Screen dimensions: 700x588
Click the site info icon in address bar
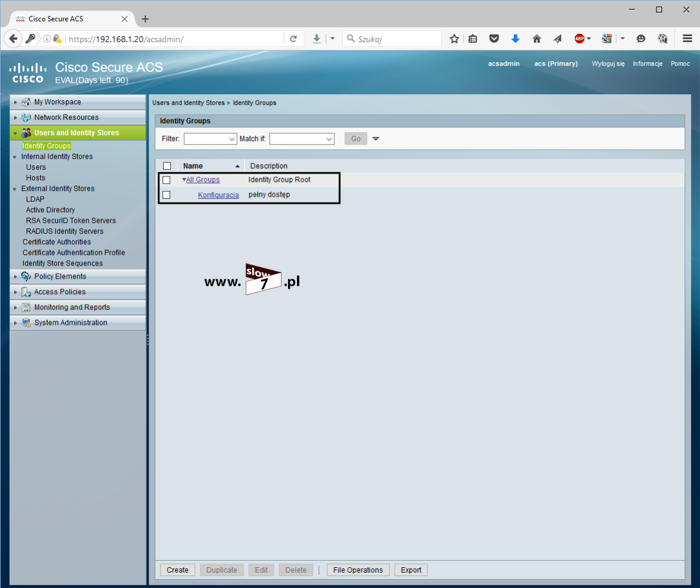[x=46, y=39]
